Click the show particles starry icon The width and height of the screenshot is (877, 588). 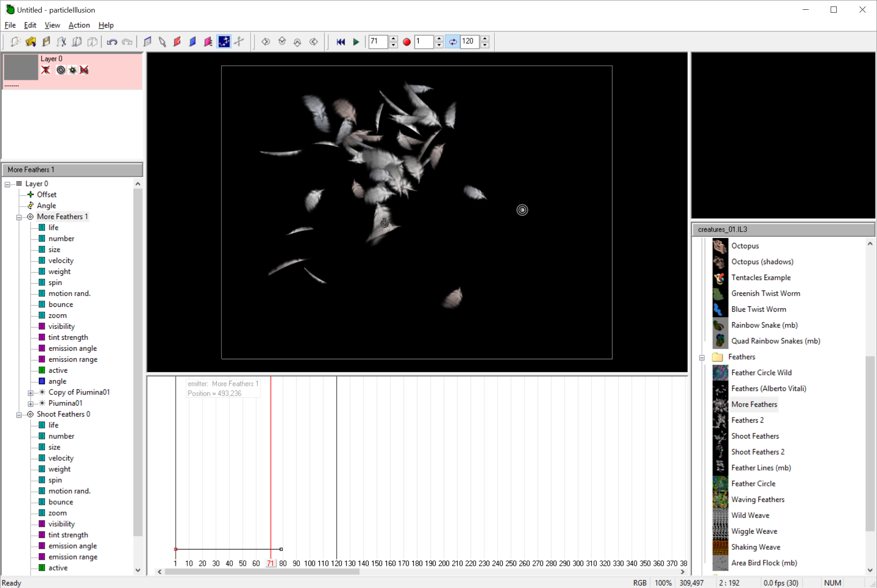point(224,41)
